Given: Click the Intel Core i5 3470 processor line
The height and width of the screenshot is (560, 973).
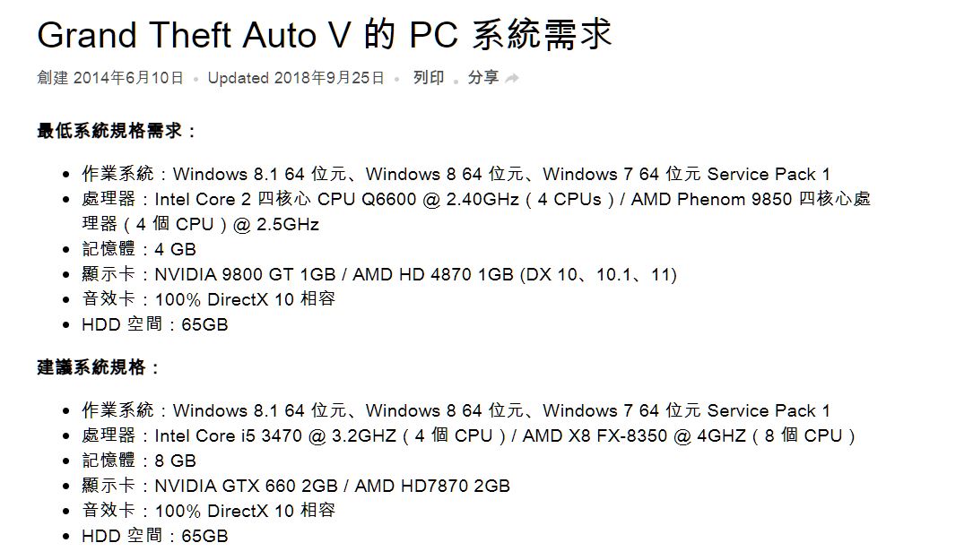Looking at the screenshot, I should tap(468, 435).
